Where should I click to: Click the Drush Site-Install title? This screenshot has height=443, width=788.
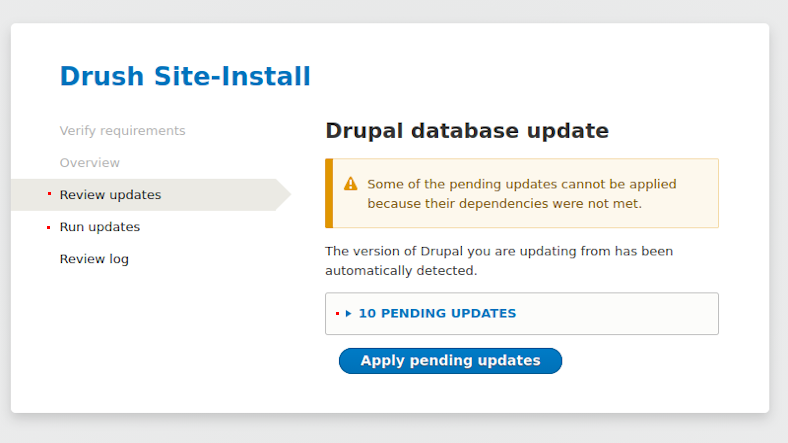(185, 76)
